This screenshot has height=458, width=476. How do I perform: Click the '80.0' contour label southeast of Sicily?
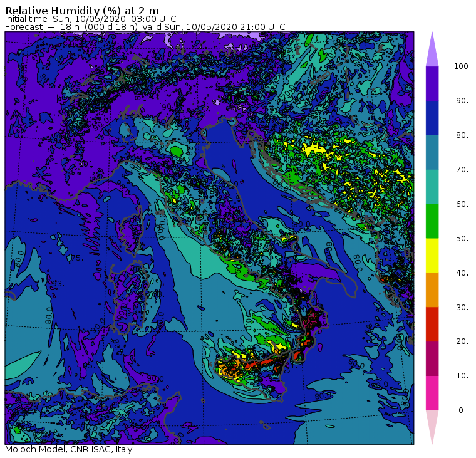[x=324, y=397]
